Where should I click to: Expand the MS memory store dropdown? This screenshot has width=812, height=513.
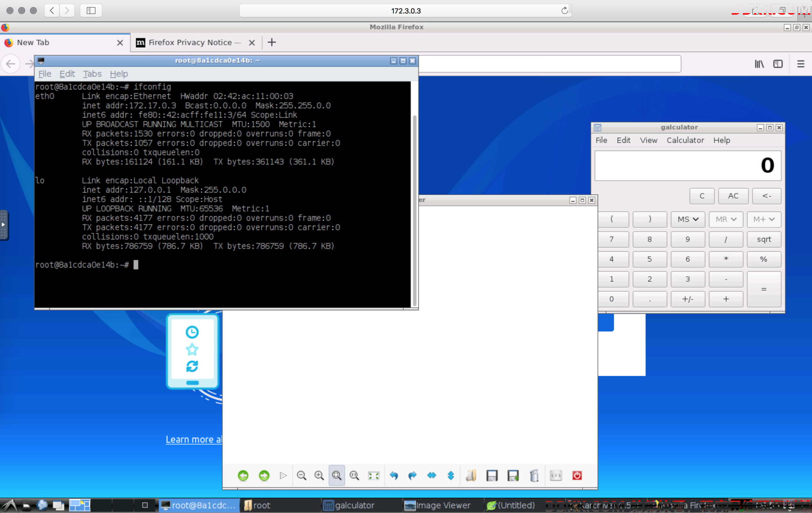click(688, 219)
